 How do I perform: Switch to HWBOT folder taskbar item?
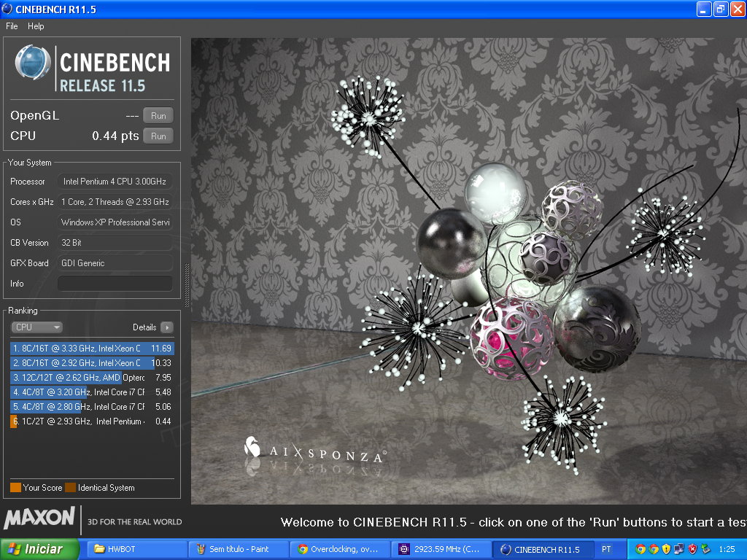pyautogui.click(x=138, y=549)
